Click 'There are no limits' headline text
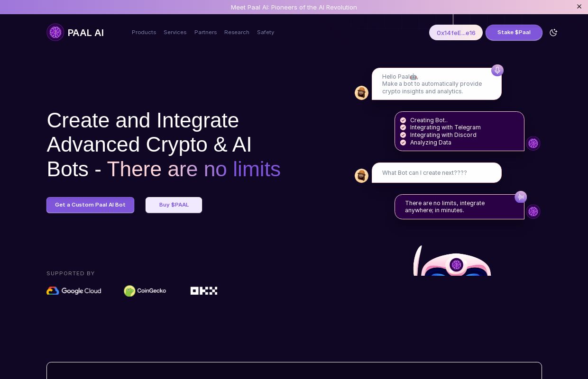Viewport: 588px width, 379px height. tap(193, 169)
